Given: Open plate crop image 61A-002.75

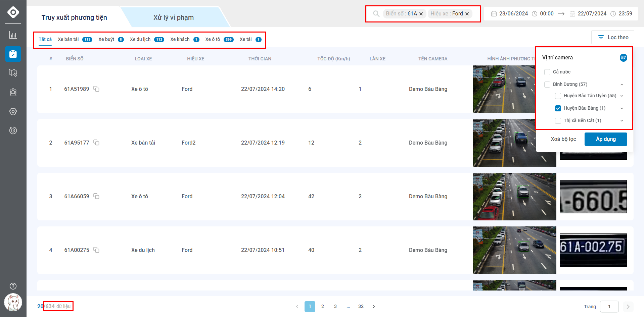Looking at the screenshot, I should [x=593, y=250].
